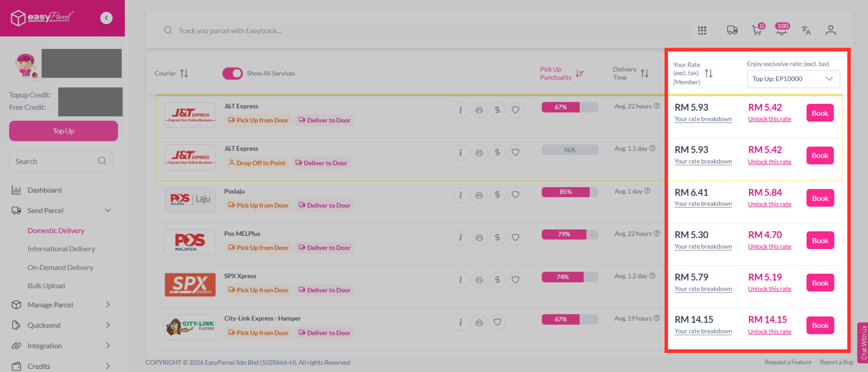The width and height of the screenshot is (868, 372).
Task: Sort by Pick Up Punctuality
Action: (x=580, y=73)
